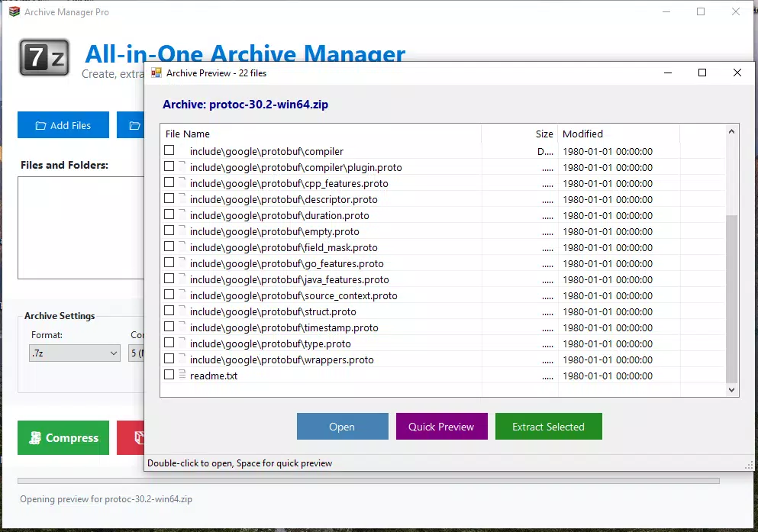Viewport: 758px width, 532px height.
Task: Tick the go_features.proto checkbox
Action: coord(169,263)
